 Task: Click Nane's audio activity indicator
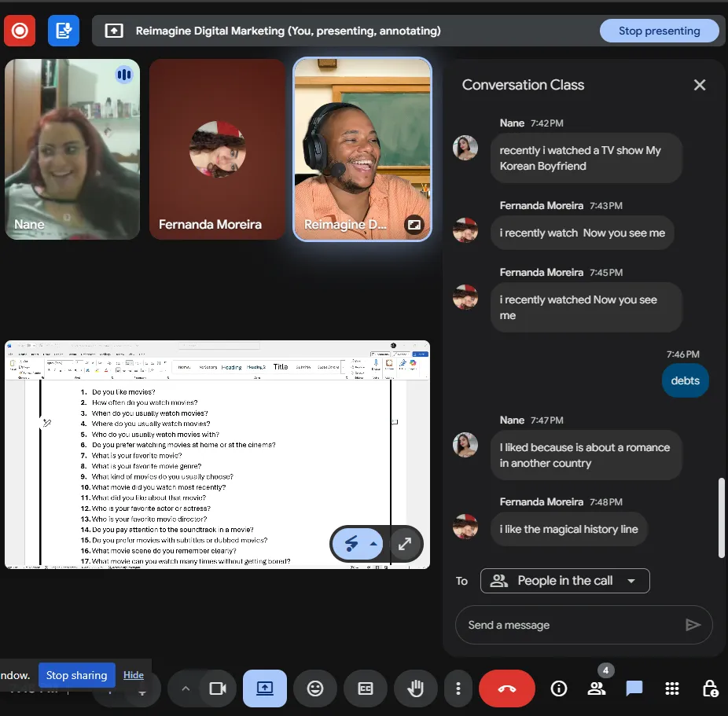(124, 74)
